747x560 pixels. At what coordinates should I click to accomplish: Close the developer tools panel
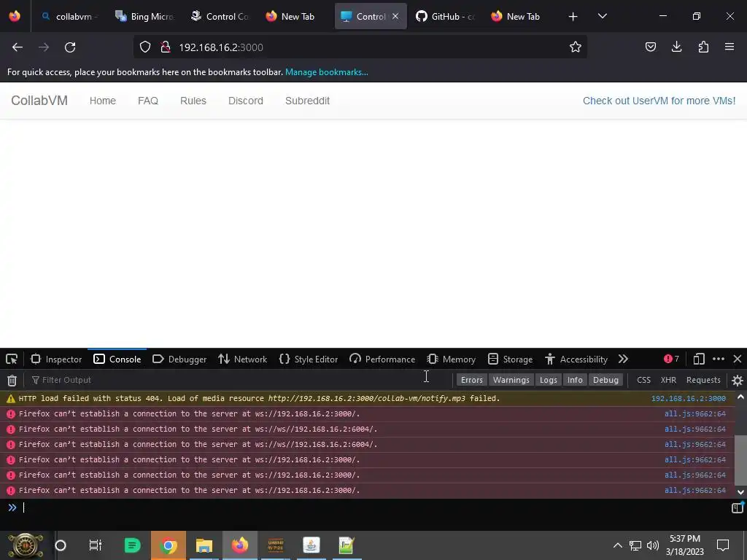pyautogui.click(x=737, y=359)
